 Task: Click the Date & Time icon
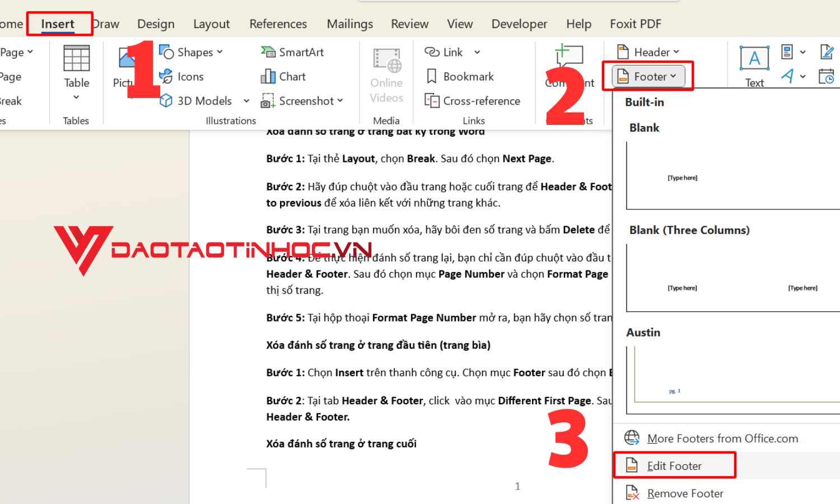pyautogui.click(x=827, y=76)
